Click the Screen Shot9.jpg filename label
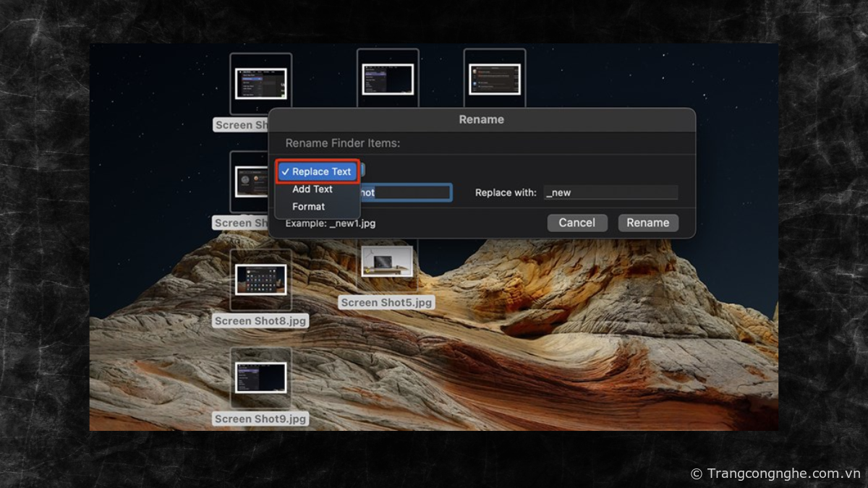Viewport: 868px width, 488px height. 260,419
